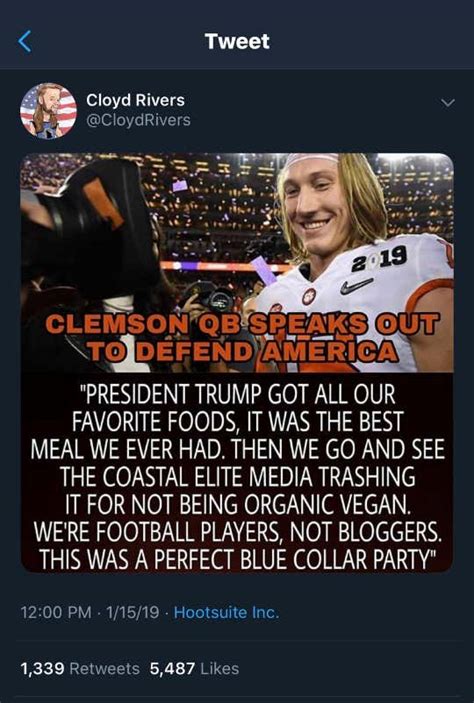Open the attached Clemson QB image
The image size is (474, 703).
point(237,362)
